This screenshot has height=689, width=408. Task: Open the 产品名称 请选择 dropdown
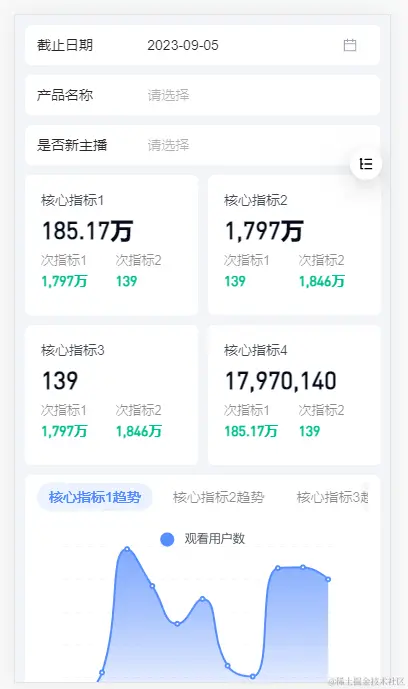click(202, 95)
